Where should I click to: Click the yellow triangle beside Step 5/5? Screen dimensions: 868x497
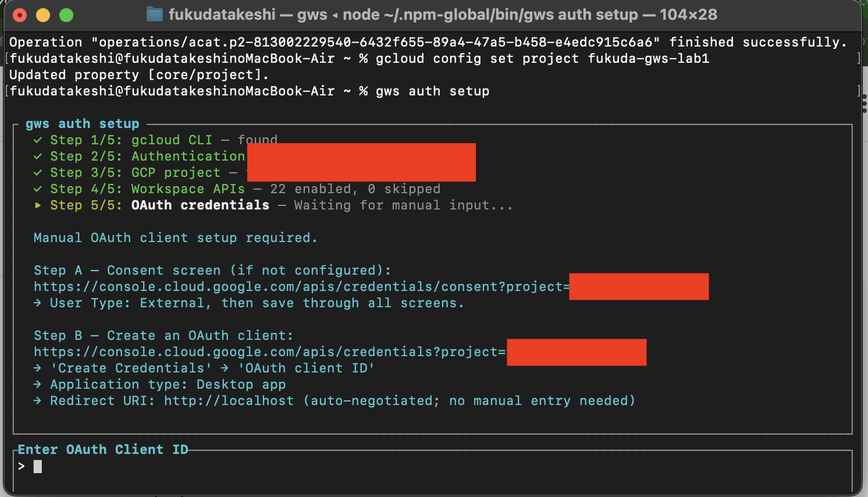point(38,205)
